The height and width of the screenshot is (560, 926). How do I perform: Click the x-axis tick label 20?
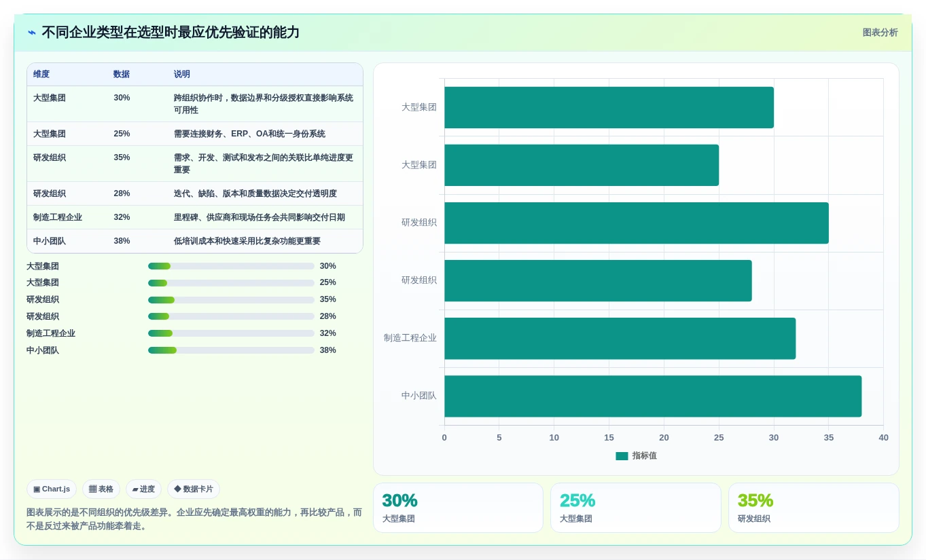click(664, 438)
